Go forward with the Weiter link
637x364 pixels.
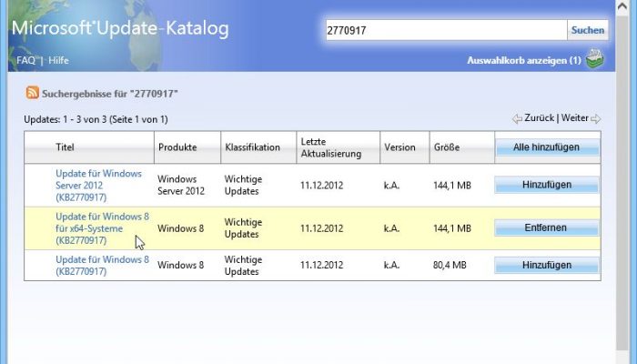pyautogui.click(x=575, y=117)
